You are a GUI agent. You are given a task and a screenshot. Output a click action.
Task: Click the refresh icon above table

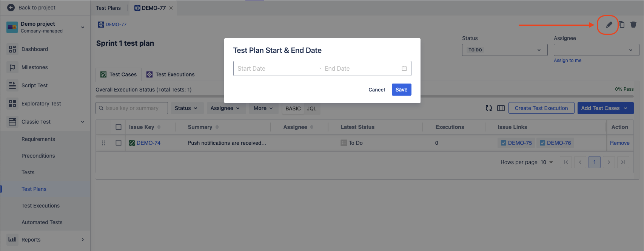pos(489,108)
